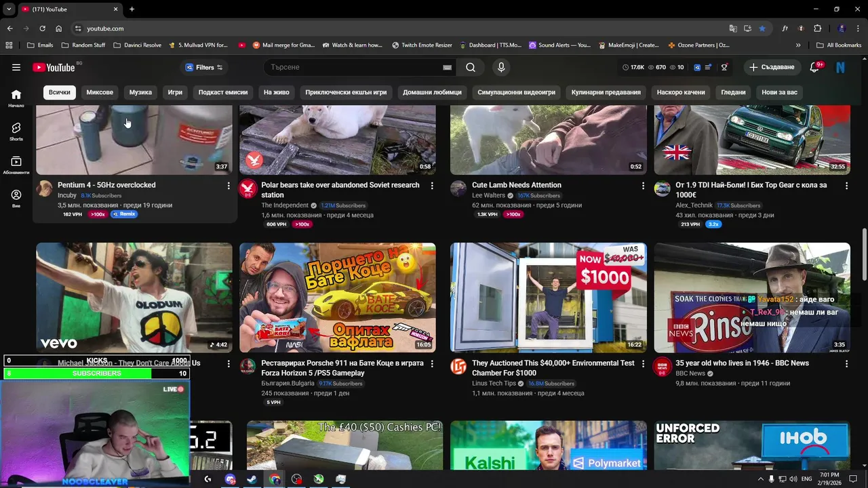Open the Linus Tech Tips channel link

tap(494, 384)
